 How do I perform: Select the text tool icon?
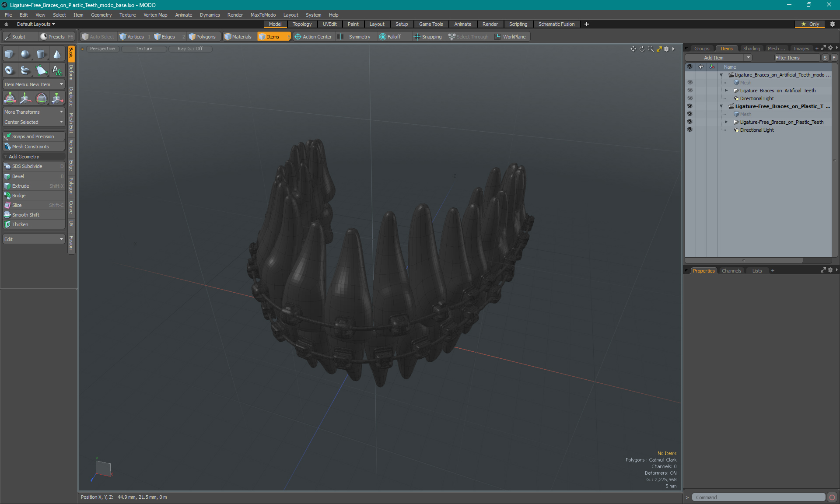pyautogui.click(x=57, y=70)
